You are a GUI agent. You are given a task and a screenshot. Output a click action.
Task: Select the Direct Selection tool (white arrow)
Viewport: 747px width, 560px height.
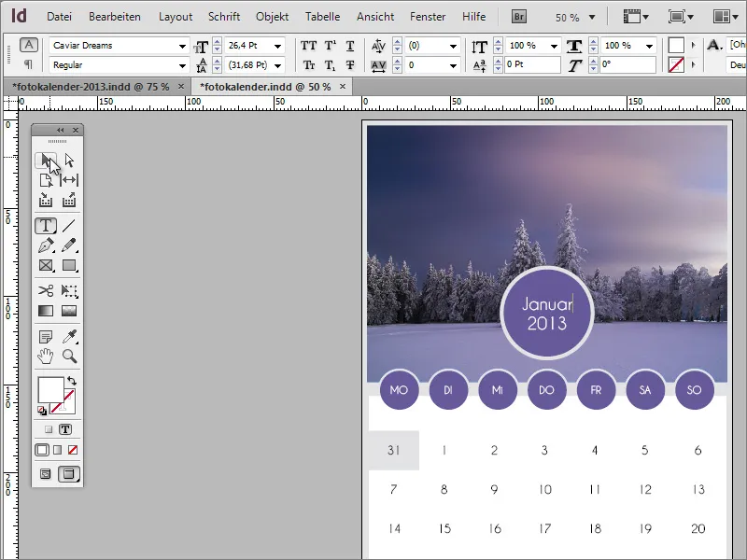click(x=69, y=161)
